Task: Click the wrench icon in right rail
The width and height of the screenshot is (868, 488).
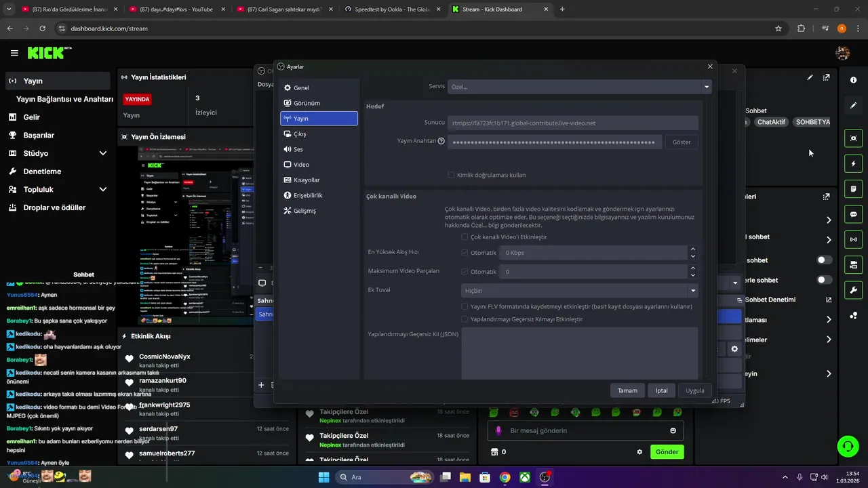Action: [x=853, y=290]
